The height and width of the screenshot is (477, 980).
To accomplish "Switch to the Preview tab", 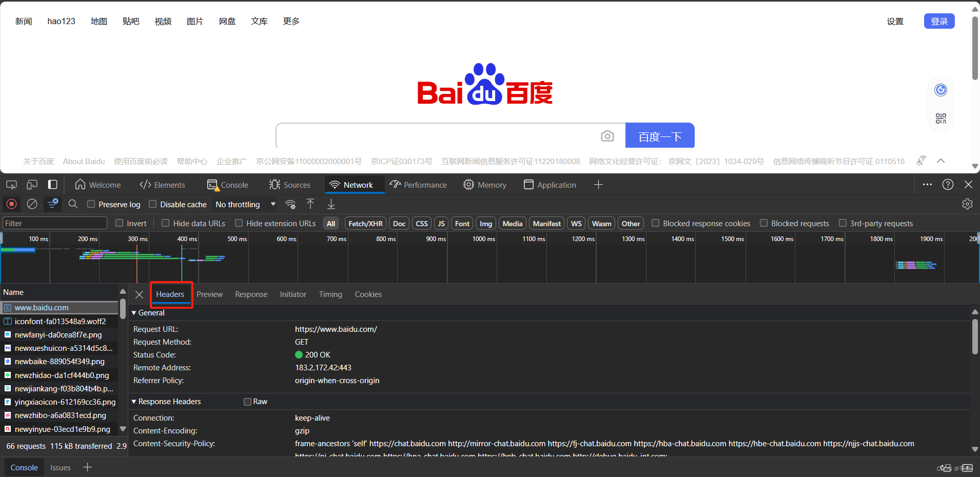I will 210,294.
